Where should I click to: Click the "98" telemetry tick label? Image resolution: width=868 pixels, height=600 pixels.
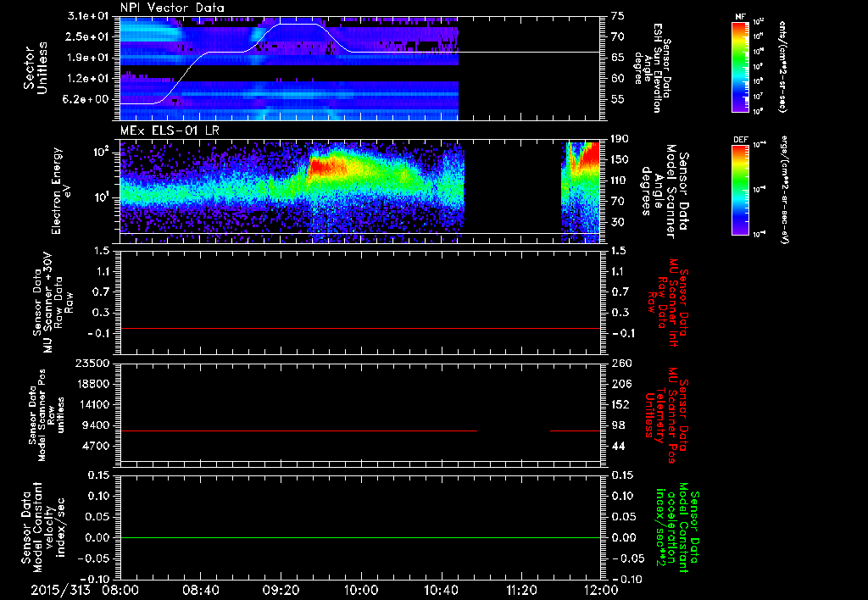pyautogui.click(x=618, y=425)
